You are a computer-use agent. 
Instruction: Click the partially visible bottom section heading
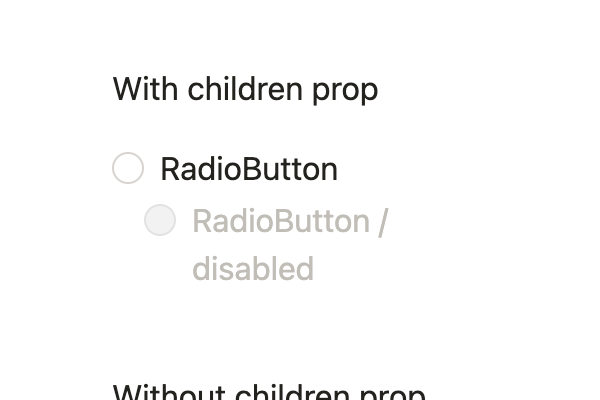click(x=269, y=393)
